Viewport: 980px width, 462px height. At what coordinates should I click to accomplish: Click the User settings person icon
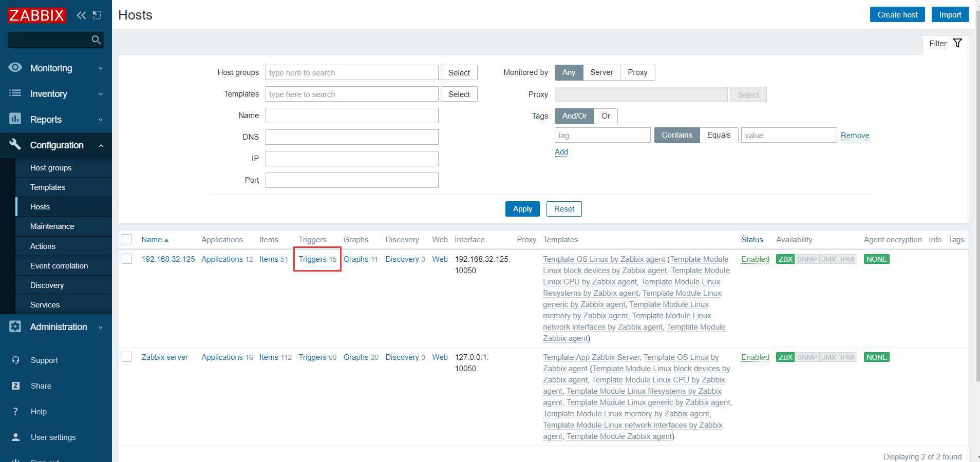[x=16, y=437]
